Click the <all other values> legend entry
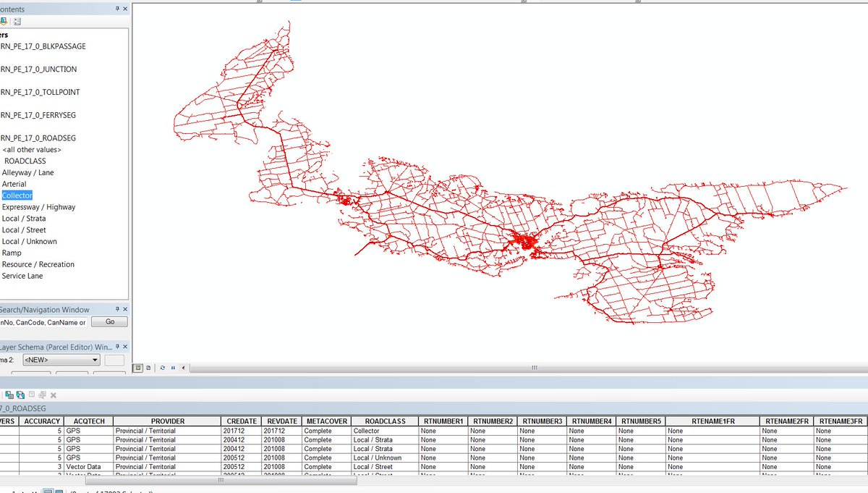Screen dimensions: 868x493 (x=32, y=150)
